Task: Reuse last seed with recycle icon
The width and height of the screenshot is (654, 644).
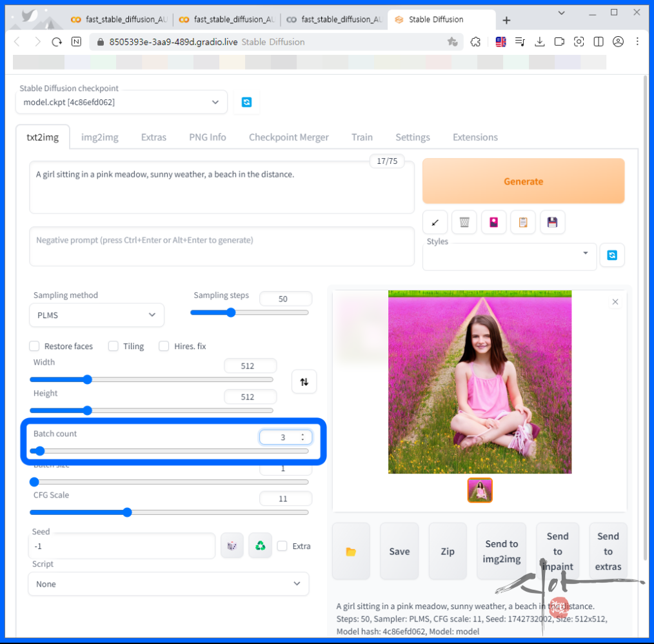Action: pos(261,546)
